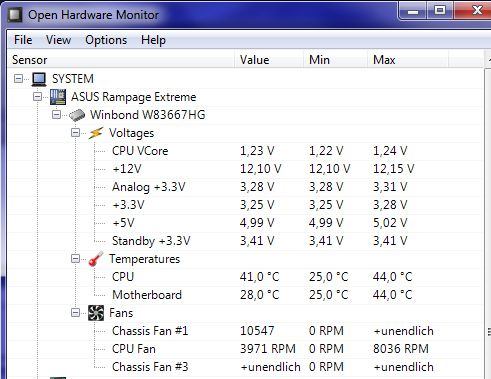The image size is (491, 379).
Task: Select the Standby +3.3V row
Action: pos(245,241)
